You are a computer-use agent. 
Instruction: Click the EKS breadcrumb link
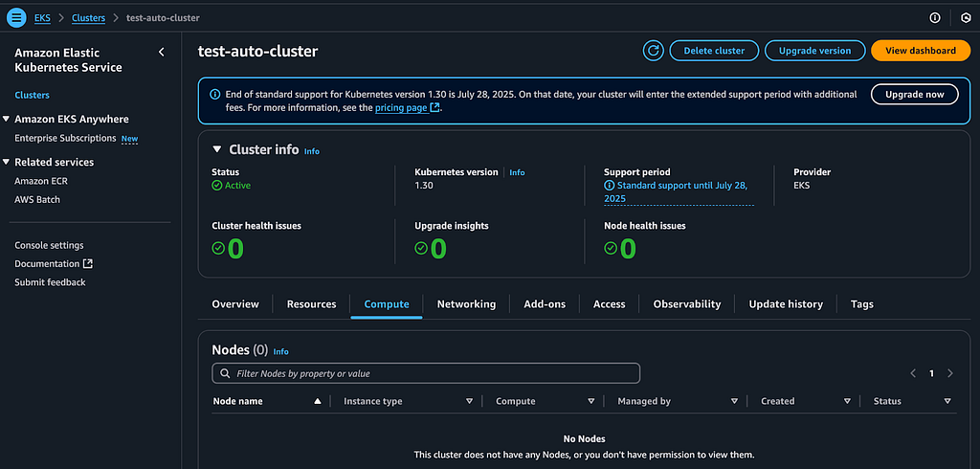click(x=42, y=17)
